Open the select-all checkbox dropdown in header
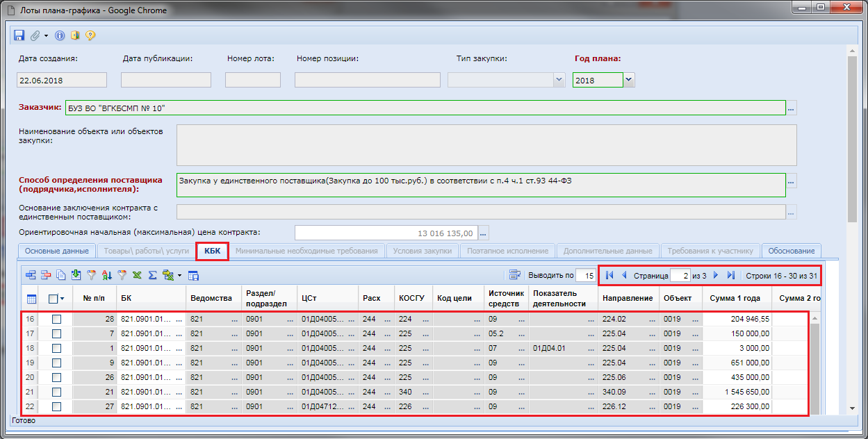Screen dimensions: 868x439 click(x=62, y=299)
